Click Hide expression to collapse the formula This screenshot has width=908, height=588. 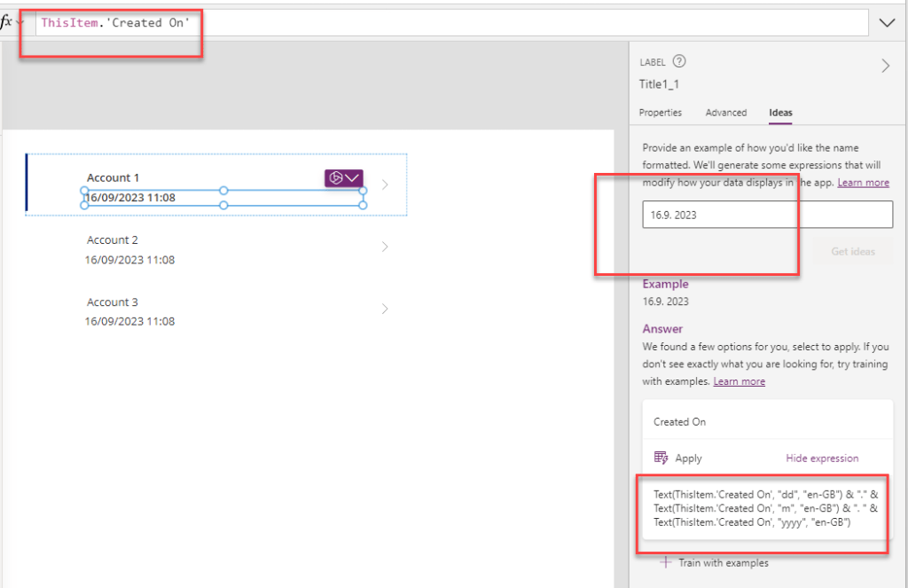click(x=821, y=459)
